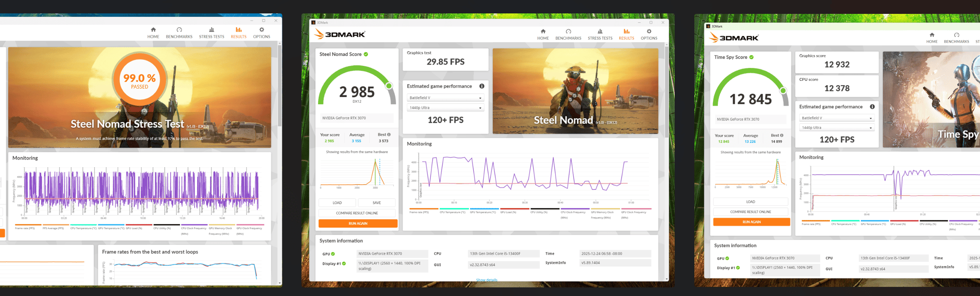Click GPU green check in Time Spy System information
The image size is (980, 296).
click(x=727, y=258)
